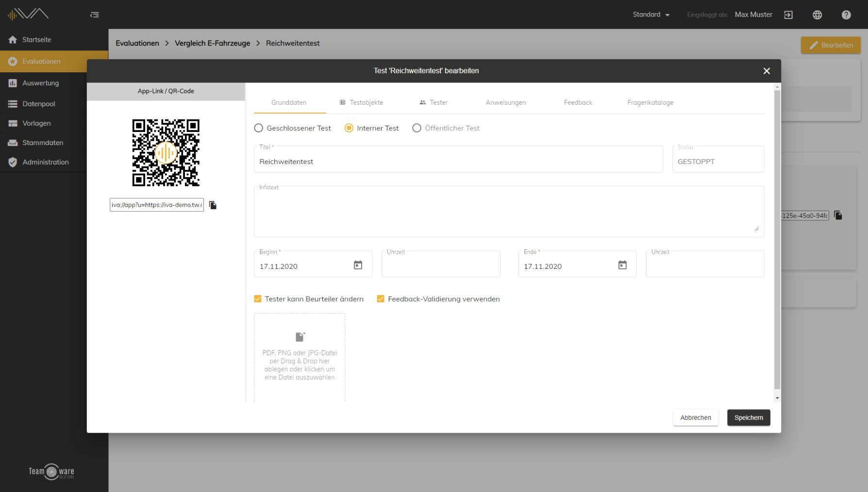Click the add-file icon in upload area
Image resolution: width=868 pixels, height=492 pixels.
point(300,337)
